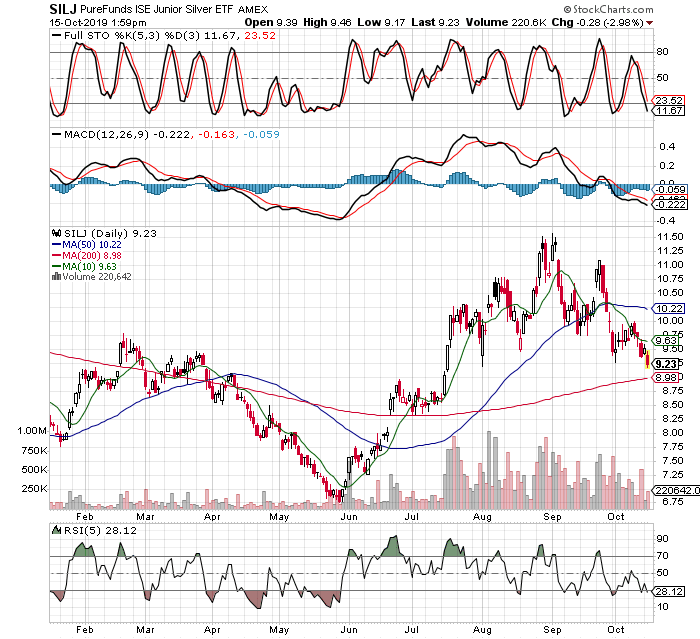Screen dimensions: 700x639
Task: Click the Sep label beneath the RSI panel
Action: pos(552,630)
